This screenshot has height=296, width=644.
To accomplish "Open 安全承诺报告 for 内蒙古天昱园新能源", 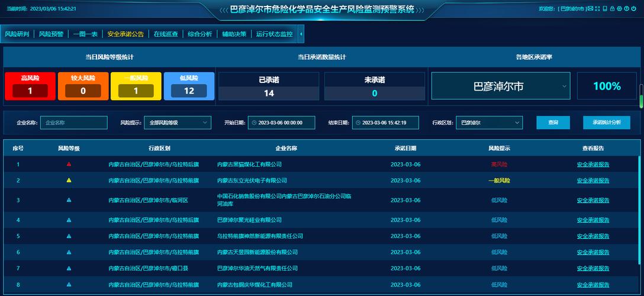I will tap(593, 252).
